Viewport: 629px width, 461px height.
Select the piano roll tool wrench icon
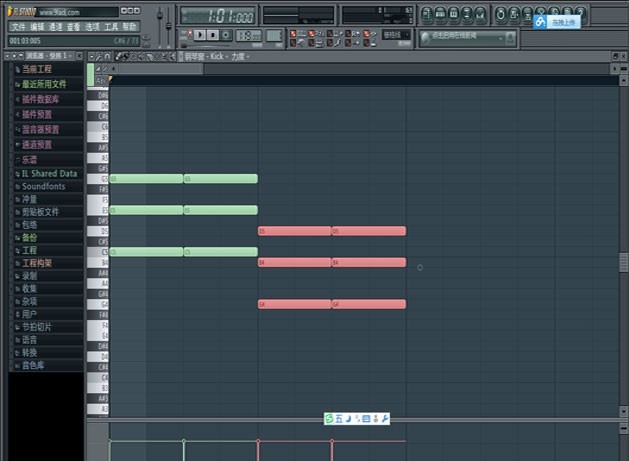(x=99, y=57)
